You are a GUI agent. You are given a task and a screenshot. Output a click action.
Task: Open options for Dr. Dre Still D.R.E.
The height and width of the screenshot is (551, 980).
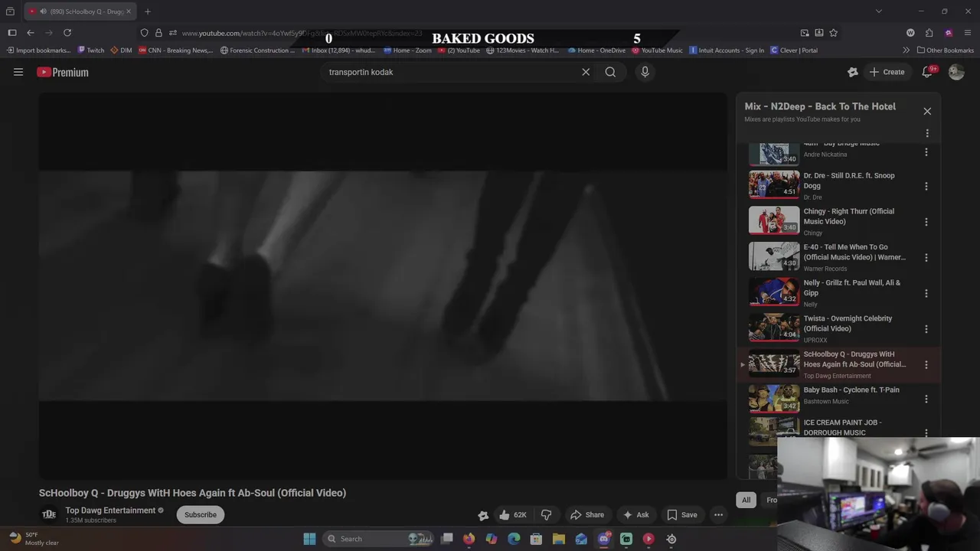(926, 186)
